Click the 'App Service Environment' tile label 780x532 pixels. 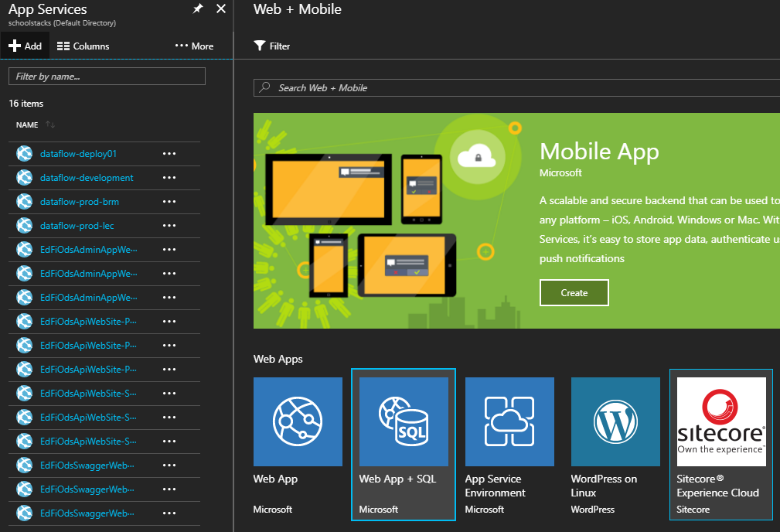pyautogui.click(x=495, y=486)
